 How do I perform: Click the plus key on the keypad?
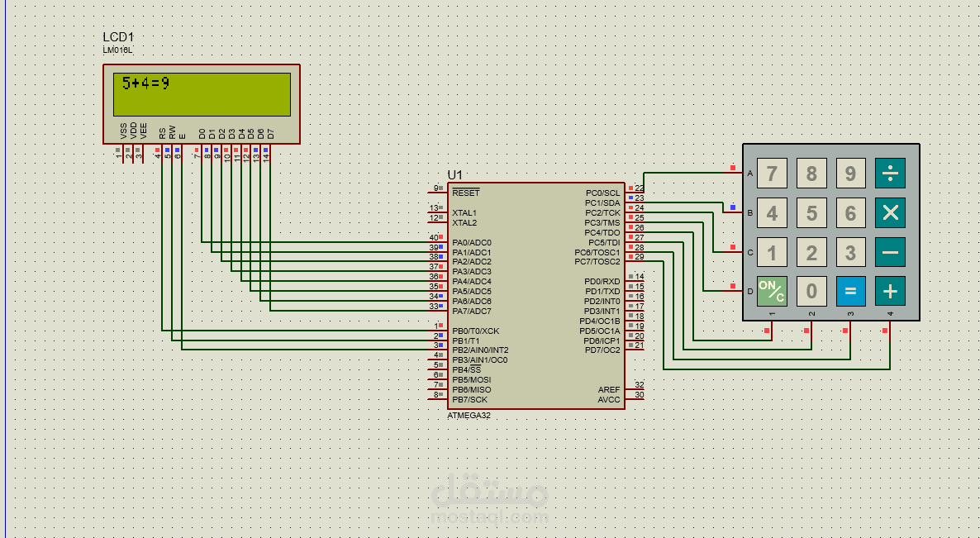coord(890,292)
